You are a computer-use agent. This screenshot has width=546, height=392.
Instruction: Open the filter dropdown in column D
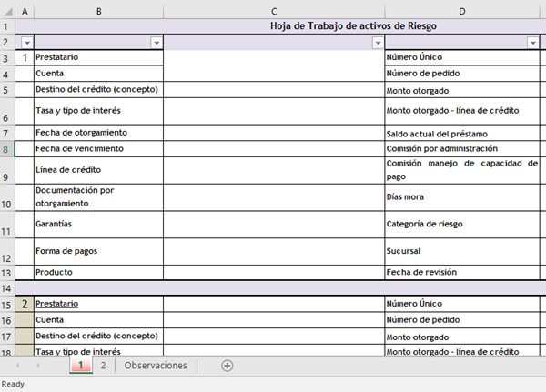coord(532,43)
